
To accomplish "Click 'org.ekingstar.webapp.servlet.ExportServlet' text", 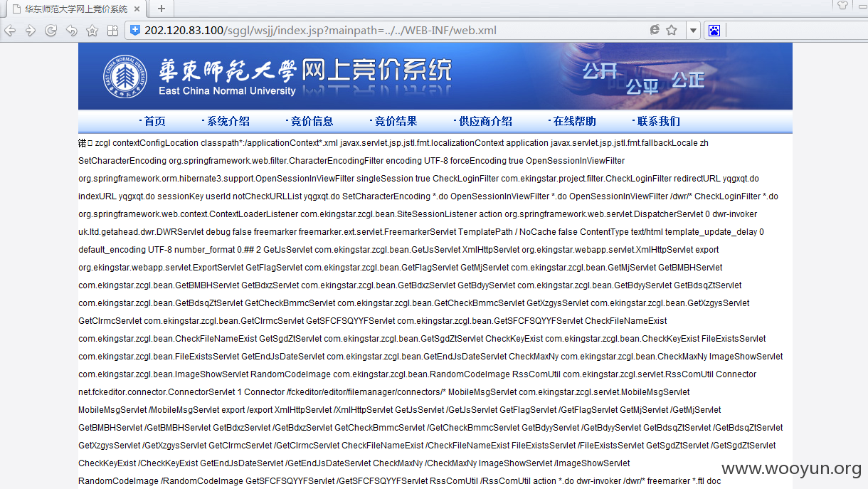I will coord(161,268).
